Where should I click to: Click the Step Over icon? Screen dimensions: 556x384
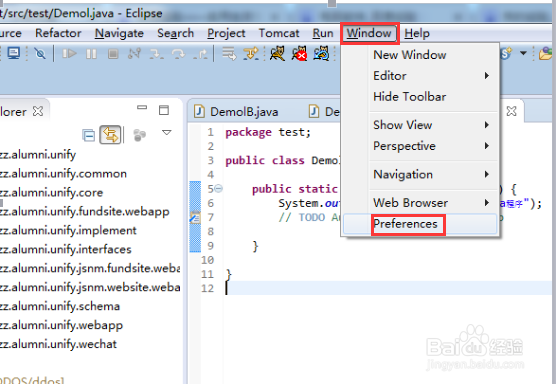[178, 54]
